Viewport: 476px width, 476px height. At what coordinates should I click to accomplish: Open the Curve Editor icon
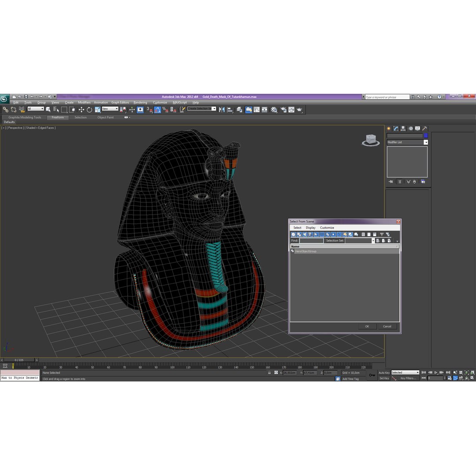tap(257, 110)
